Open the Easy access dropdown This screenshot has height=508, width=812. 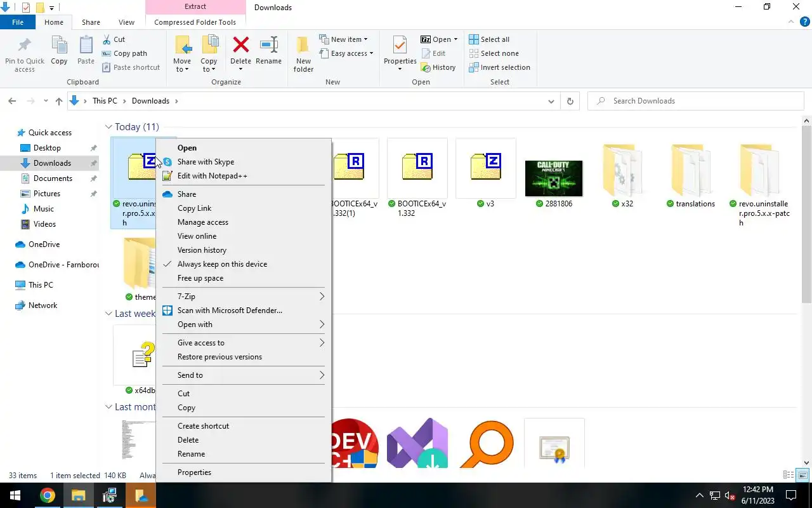[x=346, y=53]
